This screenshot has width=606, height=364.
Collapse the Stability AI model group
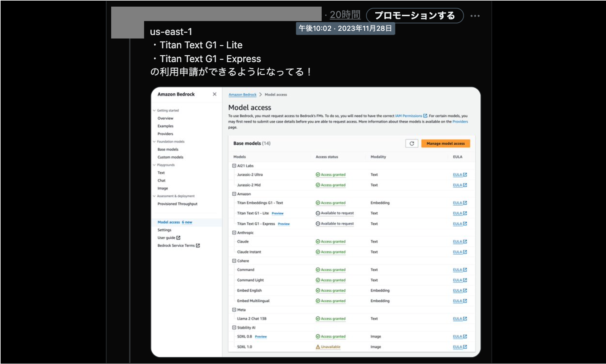(x=234, y=327)
